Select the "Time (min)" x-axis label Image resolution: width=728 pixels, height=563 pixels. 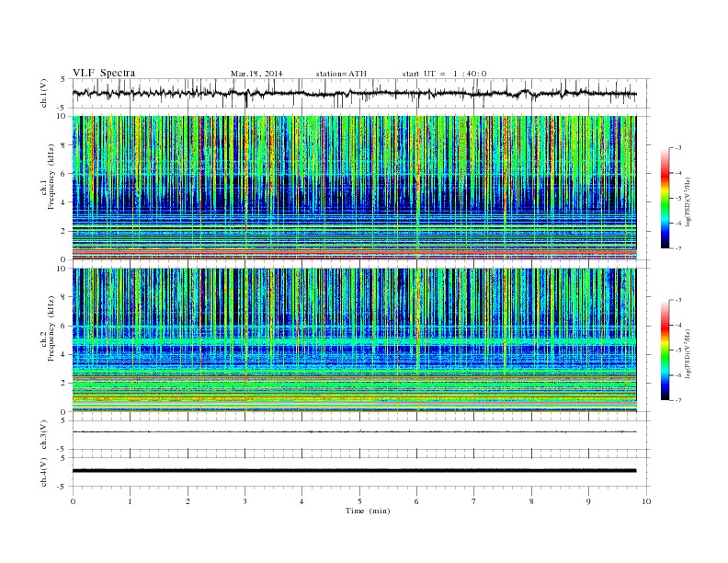[368, 511]
